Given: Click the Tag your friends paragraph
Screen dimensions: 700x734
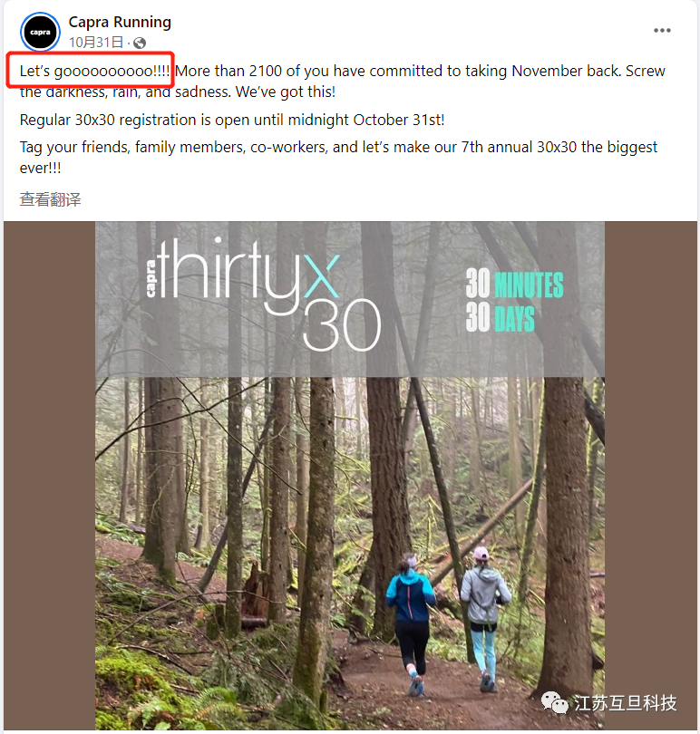Looking at the screenshot, I should (x=338, y=158).
